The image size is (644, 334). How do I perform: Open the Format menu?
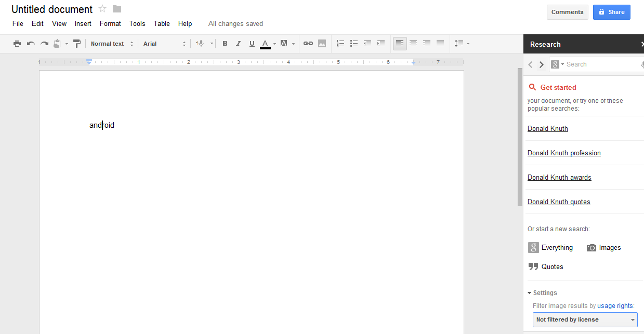110,23
